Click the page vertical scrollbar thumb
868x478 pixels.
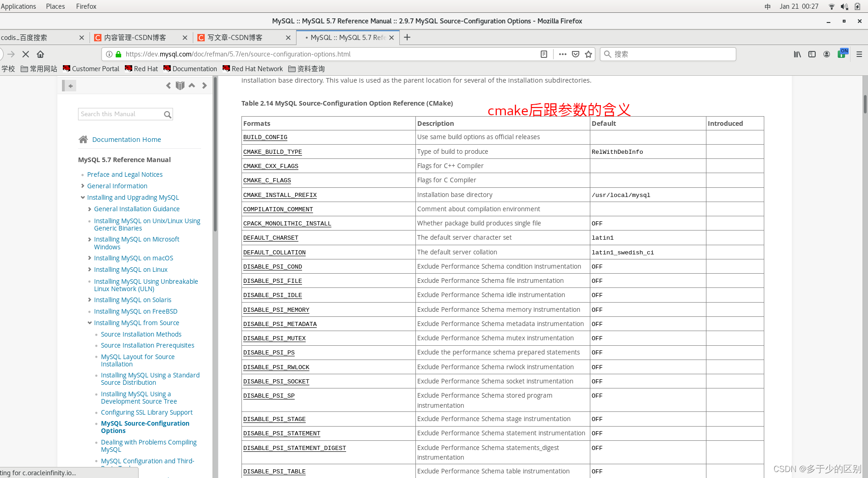[865, 105]
